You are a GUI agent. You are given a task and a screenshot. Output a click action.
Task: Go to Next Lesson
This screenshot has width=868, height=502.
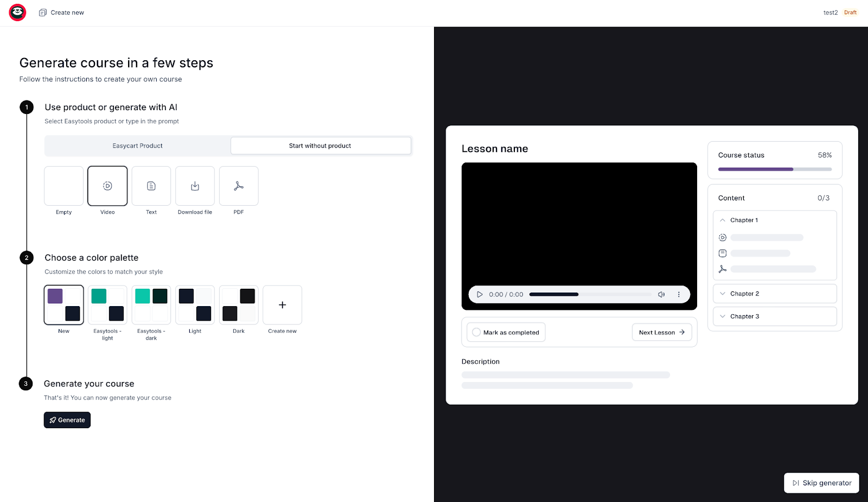click(662, 332)
